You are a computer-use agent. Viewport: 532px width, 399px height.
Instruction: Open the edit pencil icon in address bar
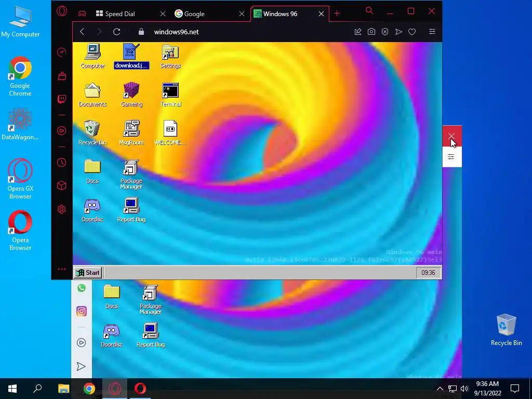(x=358, y=32)
